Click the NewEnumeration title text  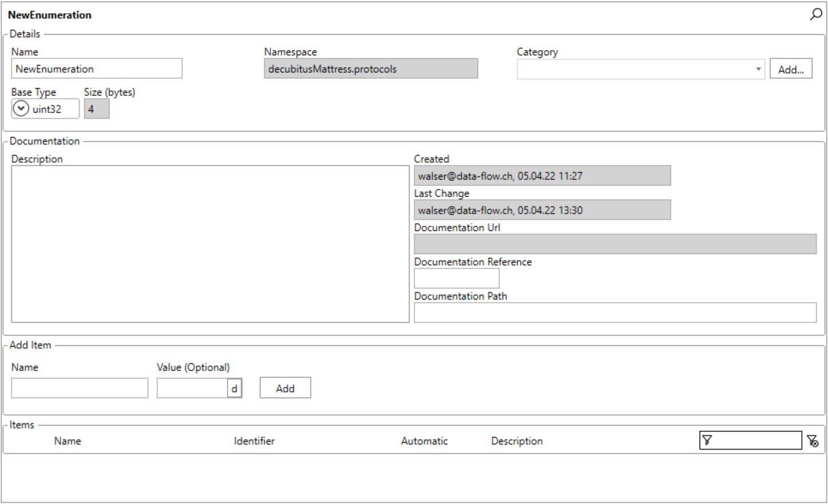(x=50, y=15)
